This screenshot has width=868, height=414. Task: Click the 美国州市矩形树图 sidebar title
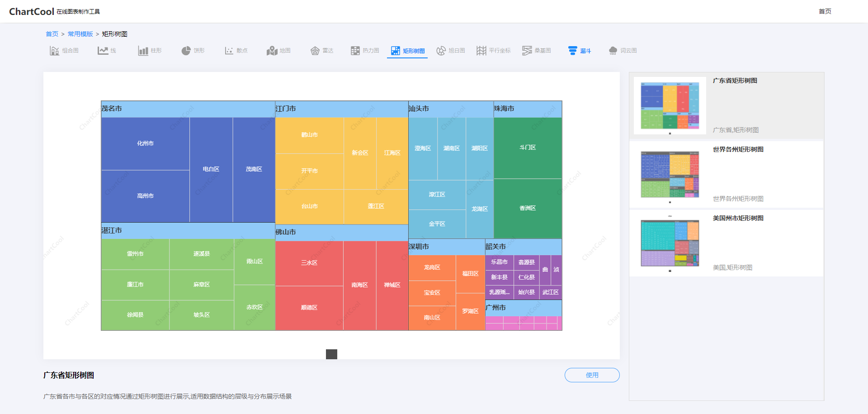point(738,218)
